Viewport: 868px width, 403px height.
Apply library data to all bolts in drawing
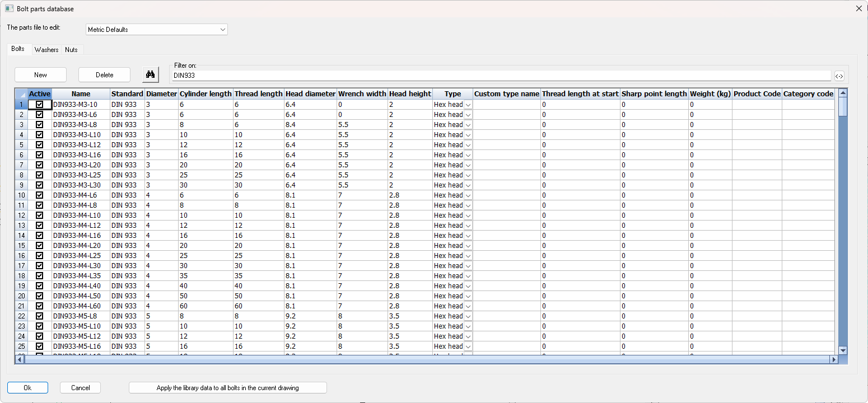tap(227, 388)
